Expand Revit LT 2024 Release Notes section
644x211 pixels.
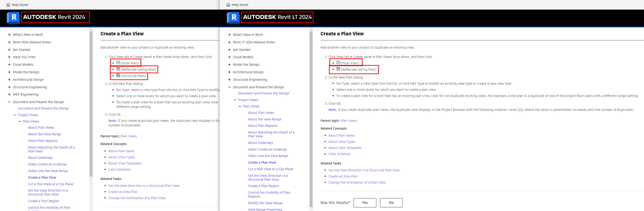(229, 42)
